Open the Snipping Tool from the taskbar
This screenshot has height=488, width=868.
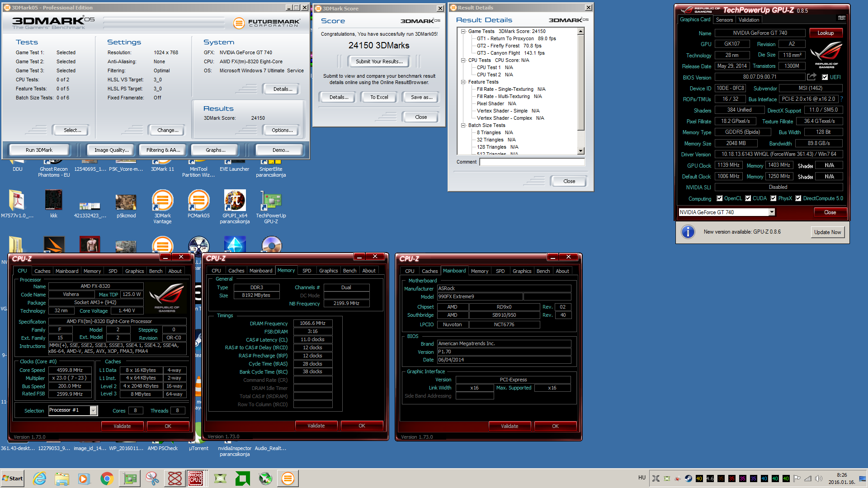(152, 479)
